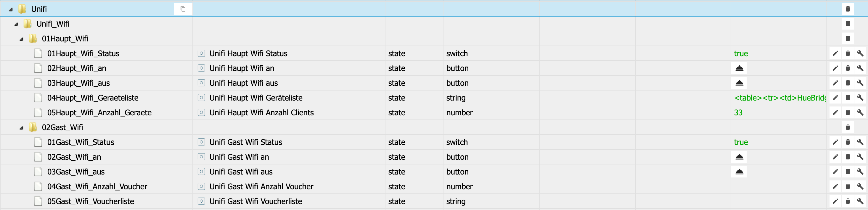Open wrench settings for 02Haupt_Wifi_an
Viewport: 868px width, 210px height.
coord(860,68)
